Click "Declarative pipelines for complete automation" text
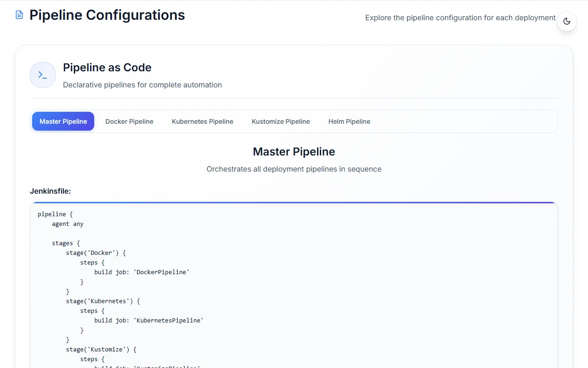 coord(142,85)
